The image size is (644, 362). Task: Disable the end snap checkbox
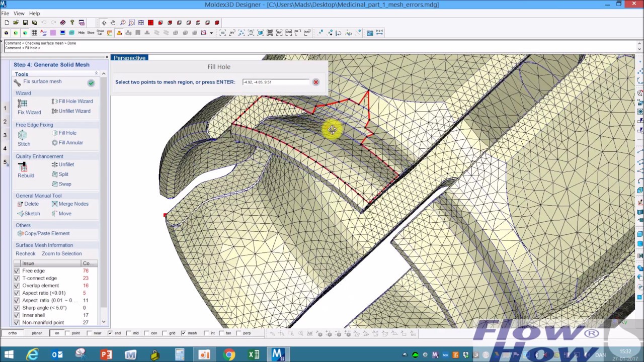click(111, 333)
